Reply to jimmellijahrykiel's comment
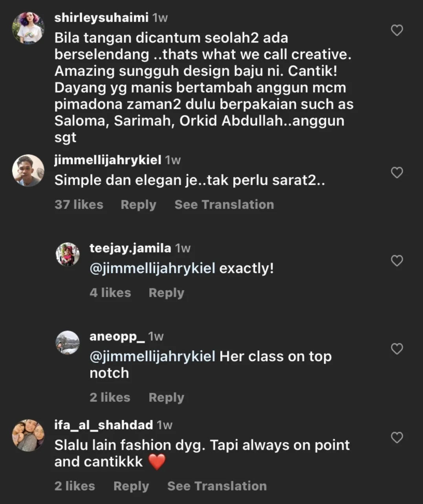 138,205
